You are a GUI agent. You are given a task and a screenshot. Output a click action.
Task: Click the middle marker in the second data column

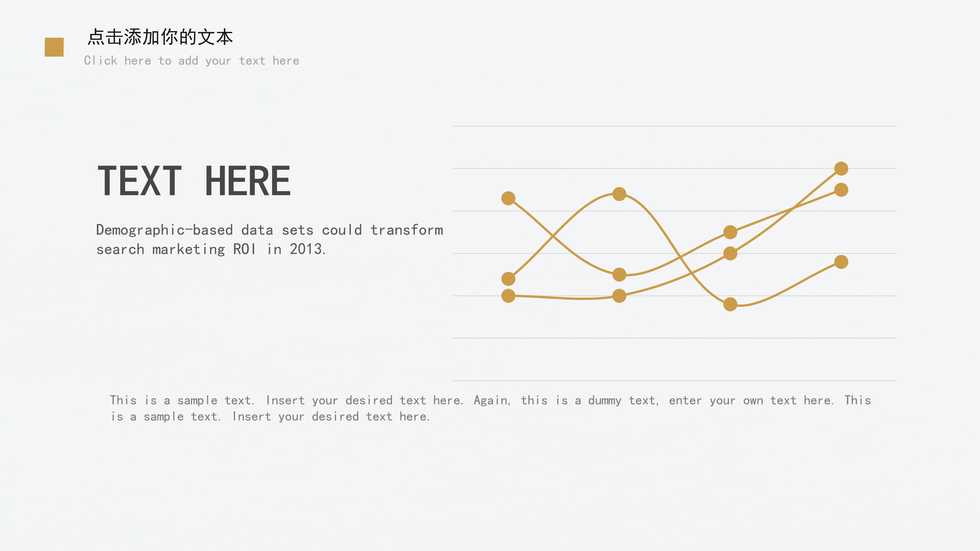tap(619, 274)
